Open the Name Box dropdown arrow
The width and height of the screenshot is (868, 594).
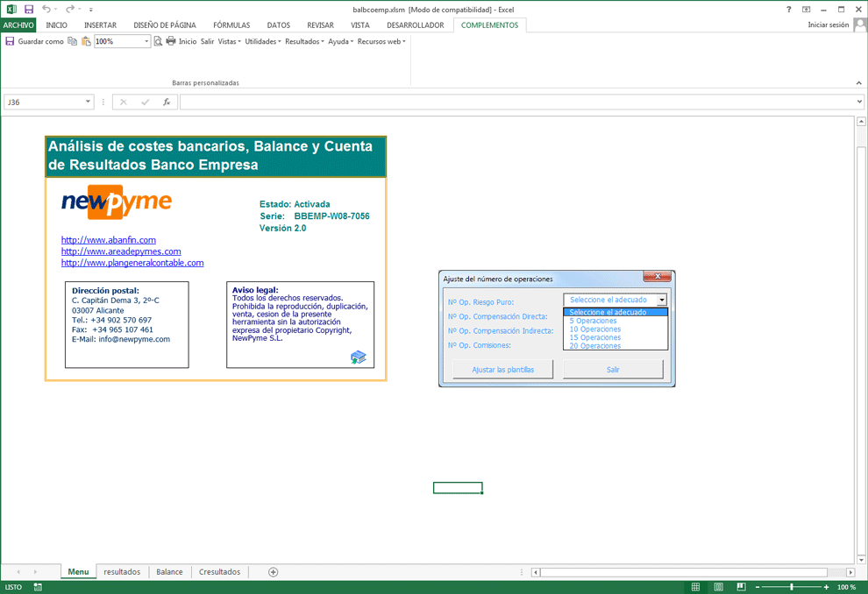pos(88,102)
